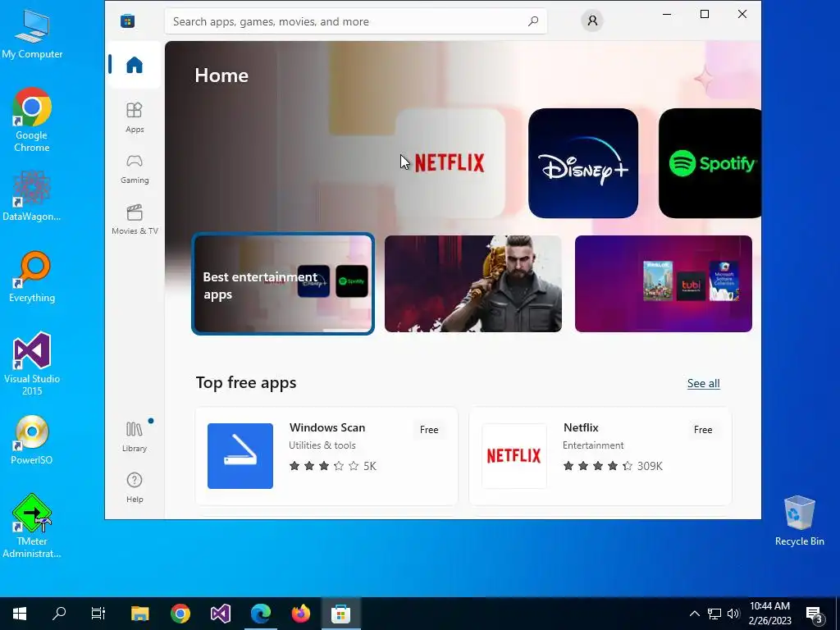This screenshot has width=840, height=630.
Task: Launch Google Chrome desktop shortcut
Action: point(32,120)
